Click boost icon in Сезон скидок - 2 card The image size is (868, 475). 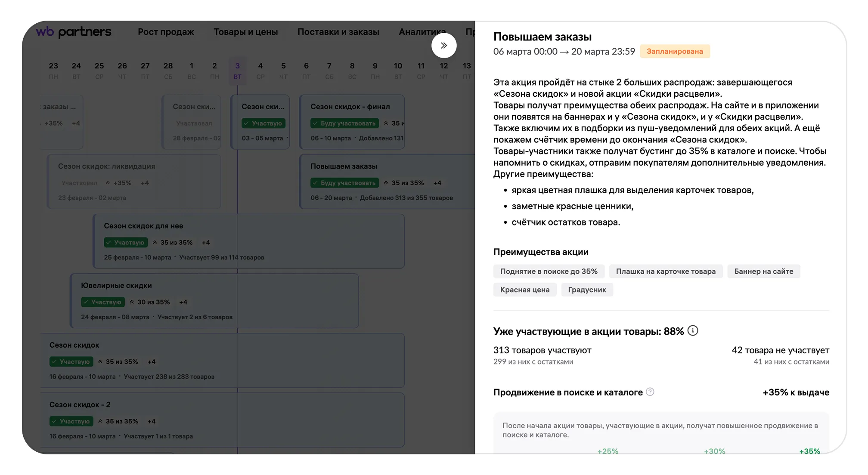[x=100, y=421]
